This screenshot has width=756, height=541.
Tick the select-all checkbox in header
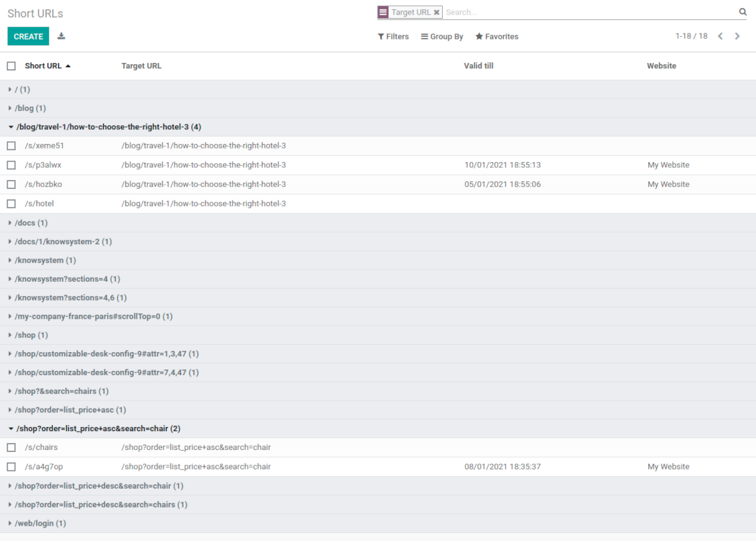coord(11,66)
